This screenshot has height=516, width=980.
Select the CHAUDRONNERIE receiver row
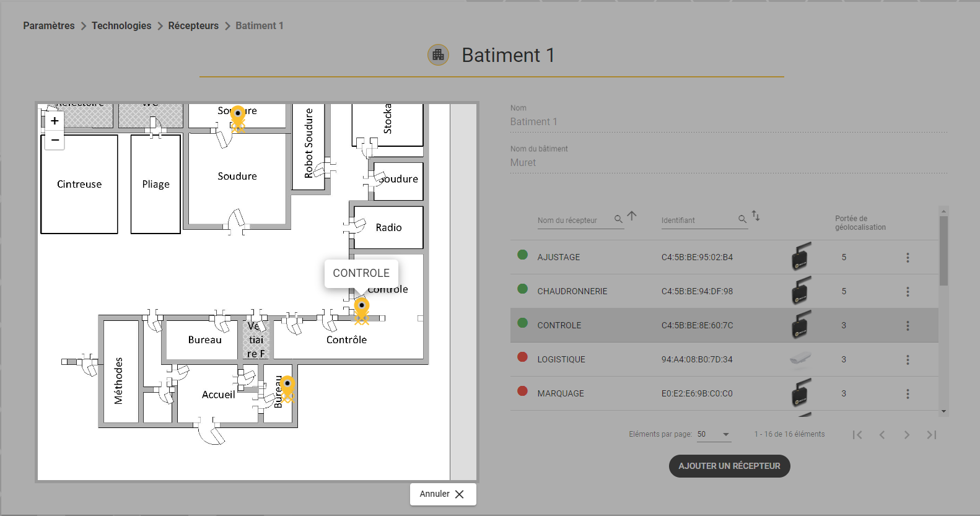pos(724,292)
